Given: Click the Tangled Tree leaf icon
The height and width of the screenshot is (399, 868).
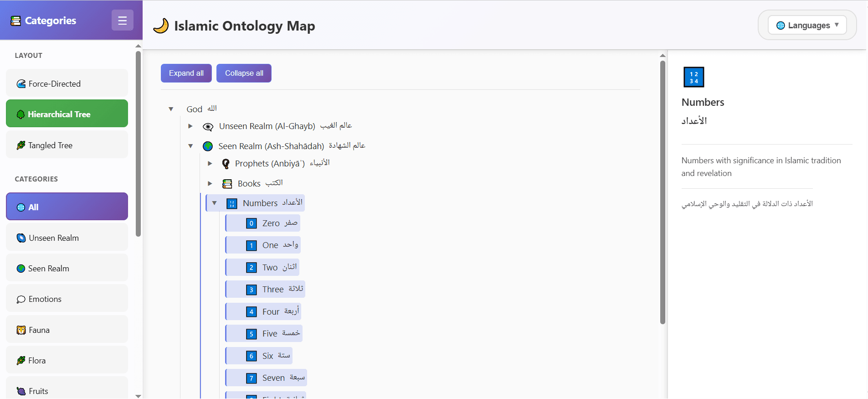Looking at the screenshot, I should coord(21,145).
